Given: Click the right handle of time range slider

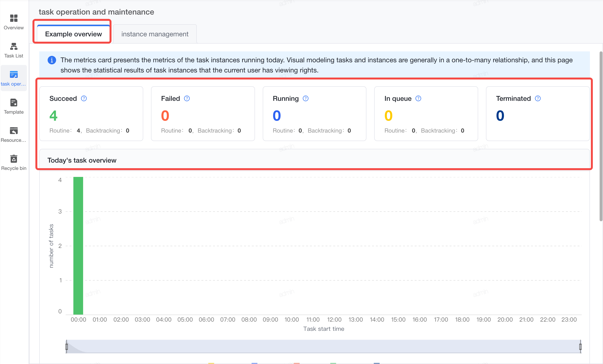Looking at the screenshot, I should click(x=580, y=347).
